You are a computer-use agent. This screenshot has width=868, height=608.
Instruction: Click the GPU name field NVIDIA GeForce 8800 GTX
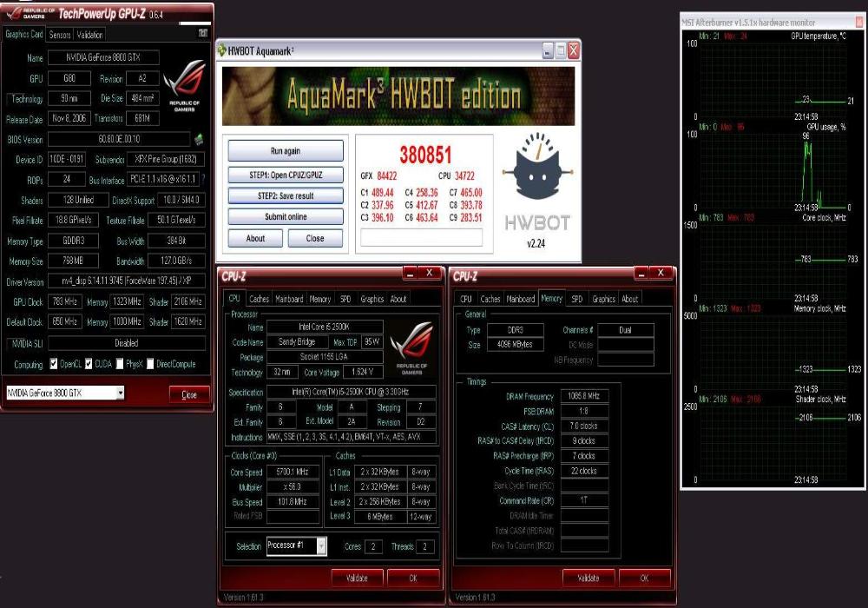pos(103,57)
